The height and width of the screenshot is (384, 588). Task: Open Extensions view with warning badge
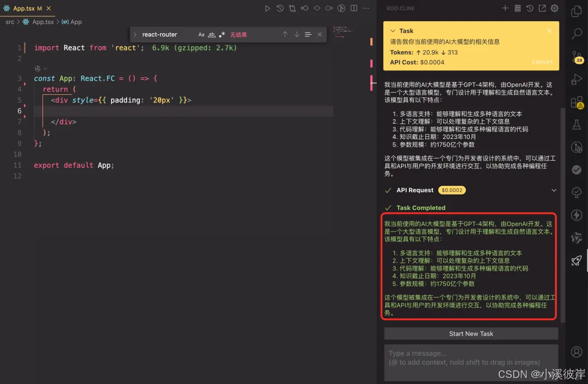[577, 102]
